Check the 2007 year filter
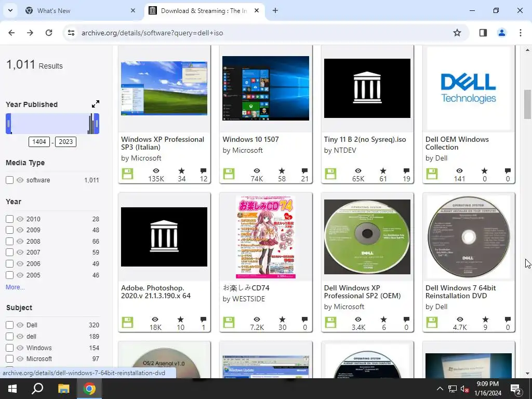The image size is (532, 399). (9, 252)
